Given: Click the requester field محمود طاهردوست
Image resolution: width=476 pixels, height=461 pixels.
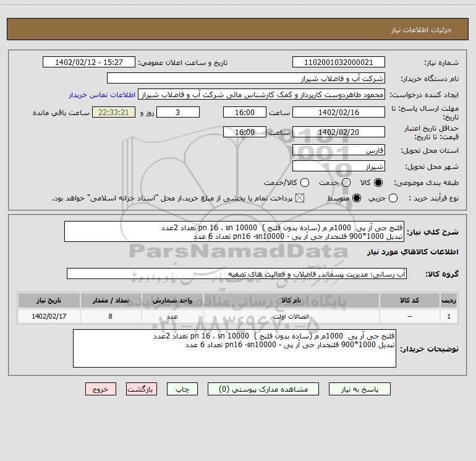Looking at the screenshot, I should point(261,94).
